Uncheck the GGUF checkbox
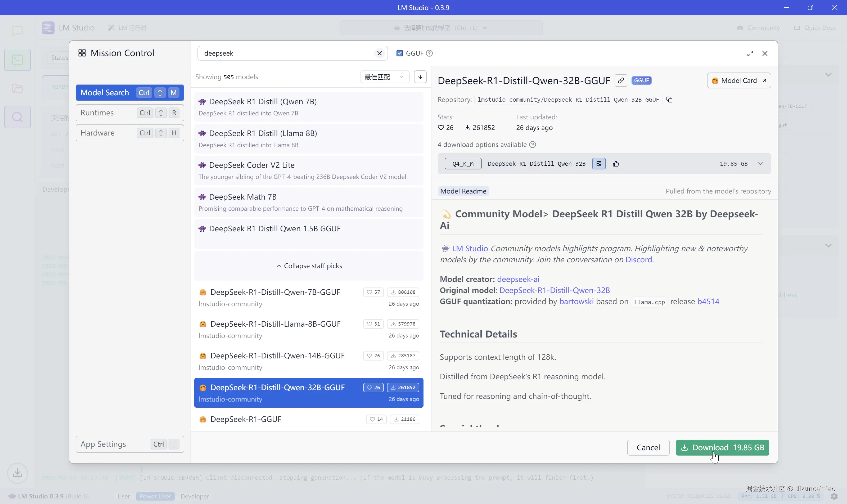 (400, 53)
